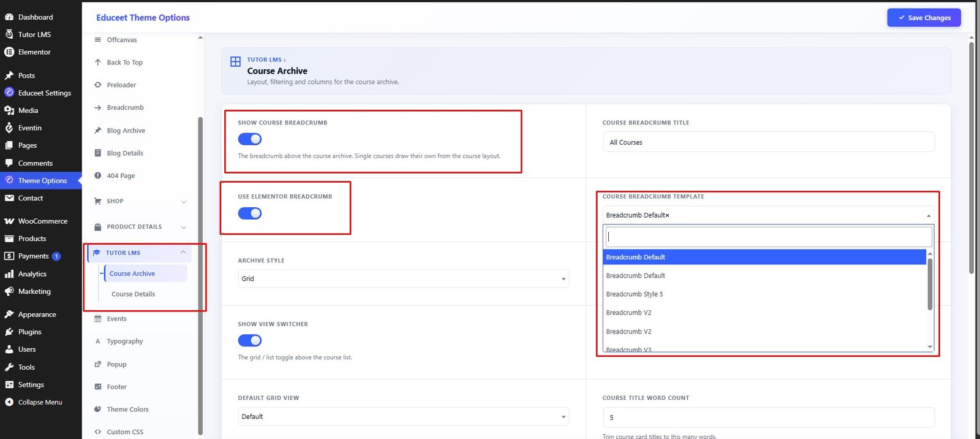
Task: Click the Tutor LMS icon in admin menu
Action: 9,34
